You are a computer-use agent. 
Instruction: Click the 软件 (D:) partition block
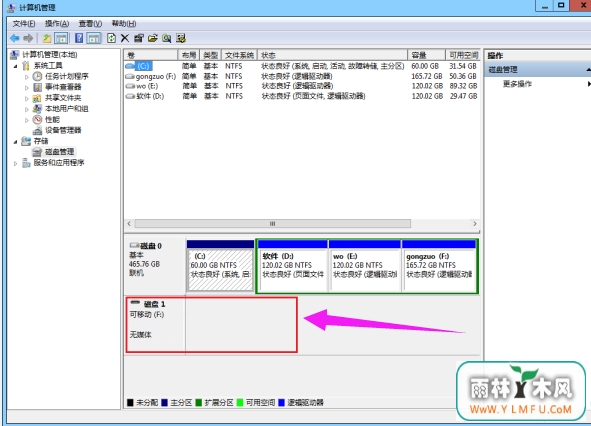coord(293,266)
